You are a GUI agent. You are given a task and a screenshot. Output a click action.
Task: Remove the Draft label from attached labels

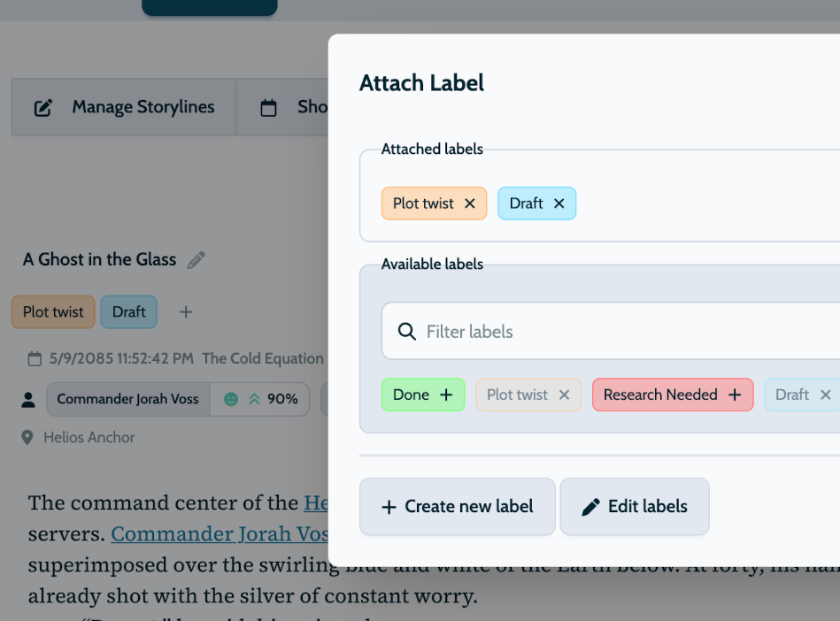tap(559, 203)
